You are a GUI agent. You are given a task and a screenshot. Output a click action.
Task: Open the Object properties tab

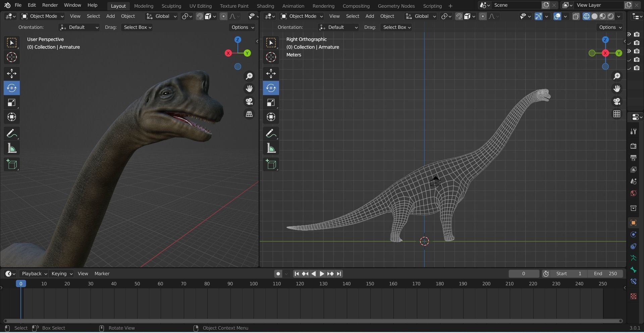[x=633, y=223]
